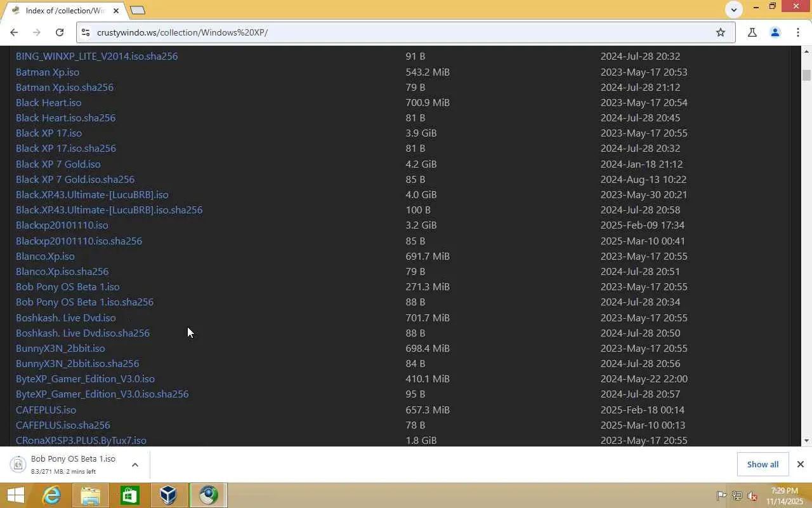The image size is (812, 508).
Task: Close the downloads bar
Action: [800, 464]
